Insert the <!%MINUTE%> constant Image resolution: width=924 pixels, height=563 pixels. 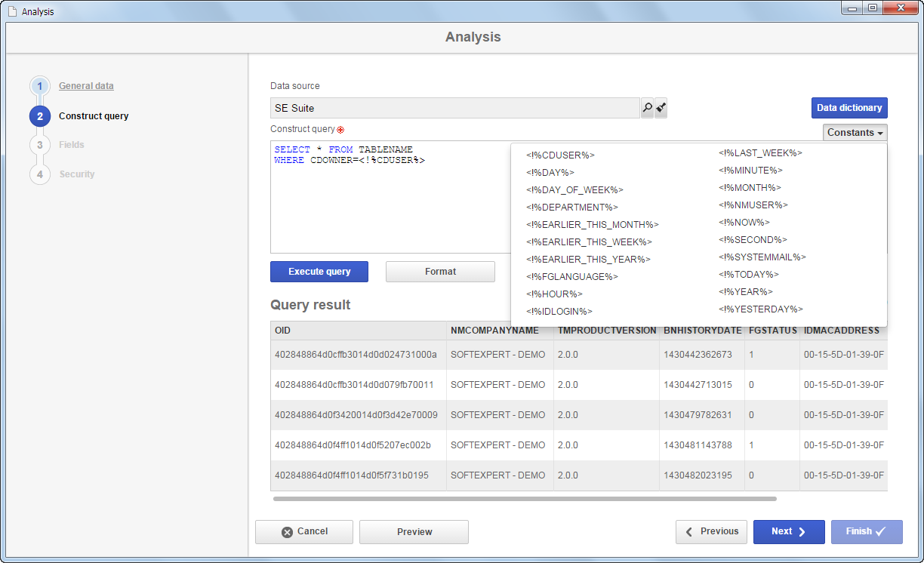click(x=750, y=171)
